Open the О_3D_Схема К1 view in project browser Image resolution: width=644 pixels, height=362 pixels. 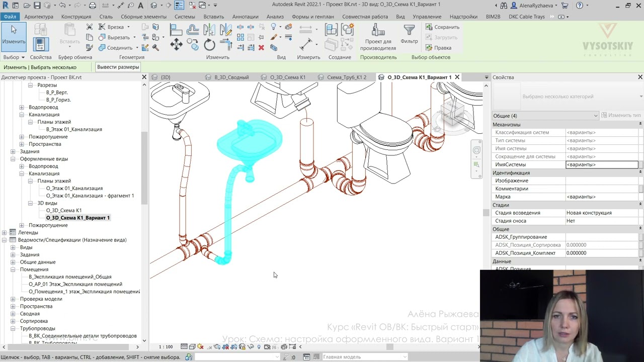64,211
